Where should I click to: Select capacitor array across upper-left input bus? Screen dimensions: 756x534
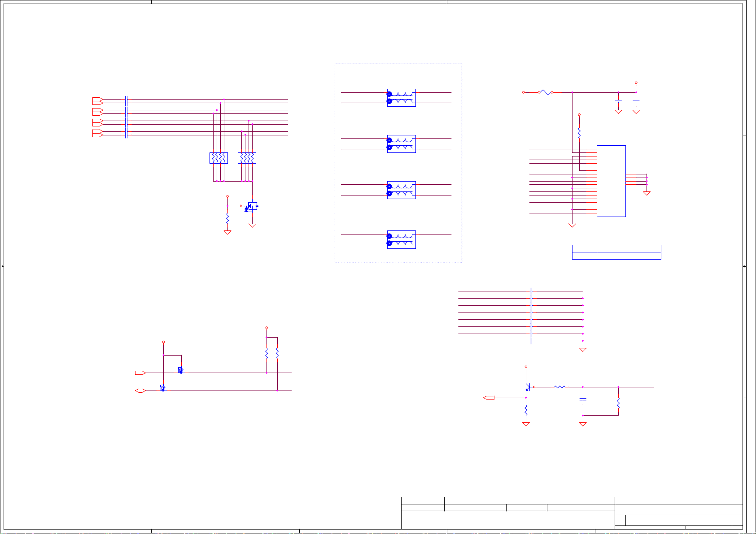(x=127, y=117)
